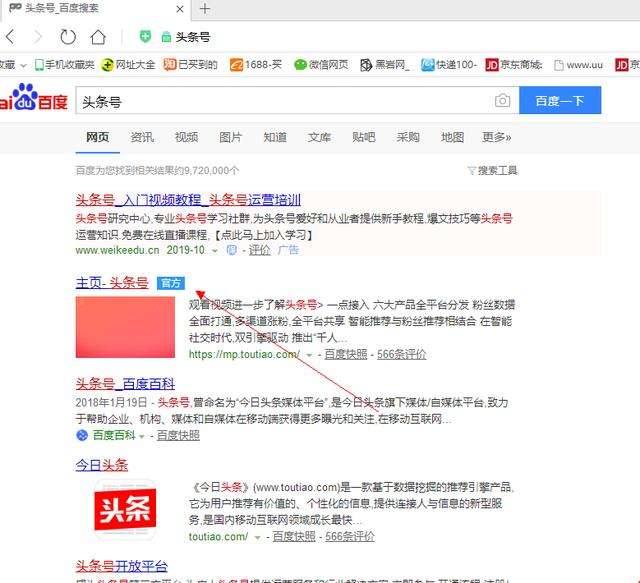Switch to 文库 search tab
Screen dimensions: 640x583
(319, 137)
